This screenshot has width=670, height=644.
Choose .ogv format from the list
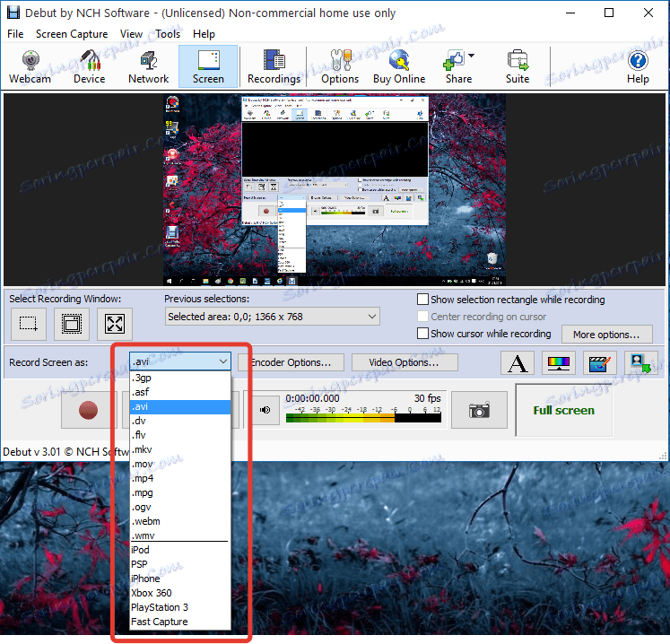180,508
